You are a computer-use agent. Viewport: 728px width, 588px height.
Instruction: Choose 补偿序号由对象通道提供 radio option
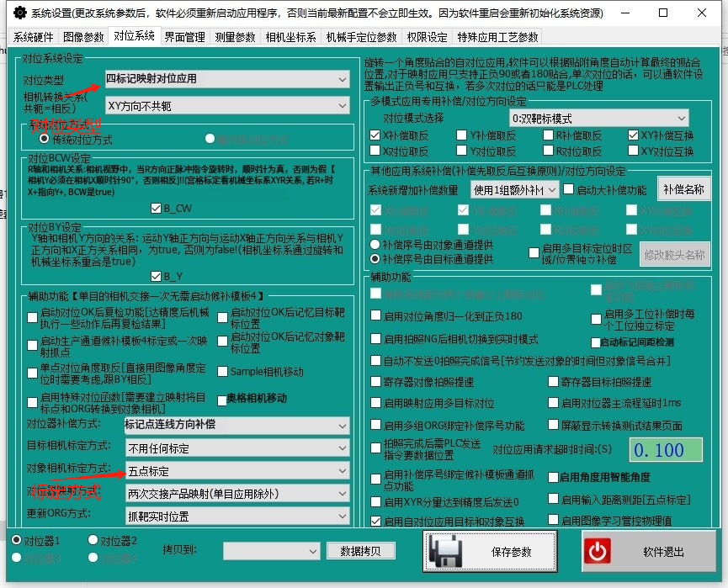pos(375,245)
